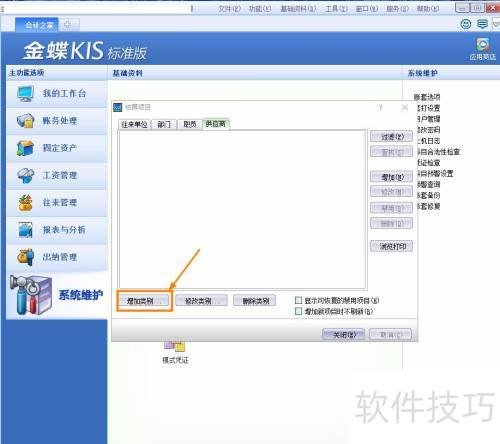The image size is (500, 444).
Task: Open the 工资管理 module
Action: point(57,176)
